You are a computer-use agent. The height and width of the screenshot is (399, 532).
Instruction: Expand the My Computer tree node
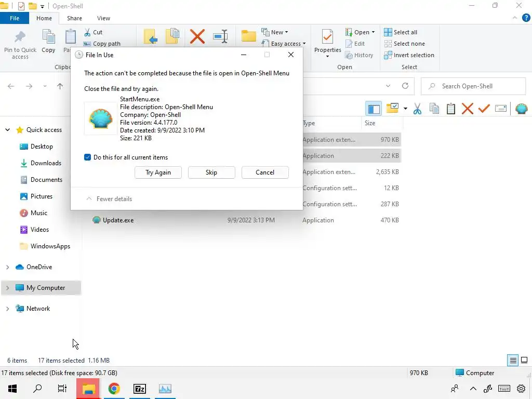pos(7,288)
